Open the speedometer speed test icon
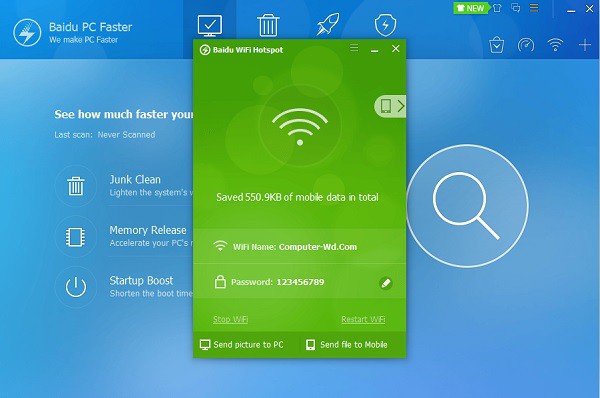Image resolution: width=600 pixels, height=398 pixels. pyautogui.click(x=526, y=45)
